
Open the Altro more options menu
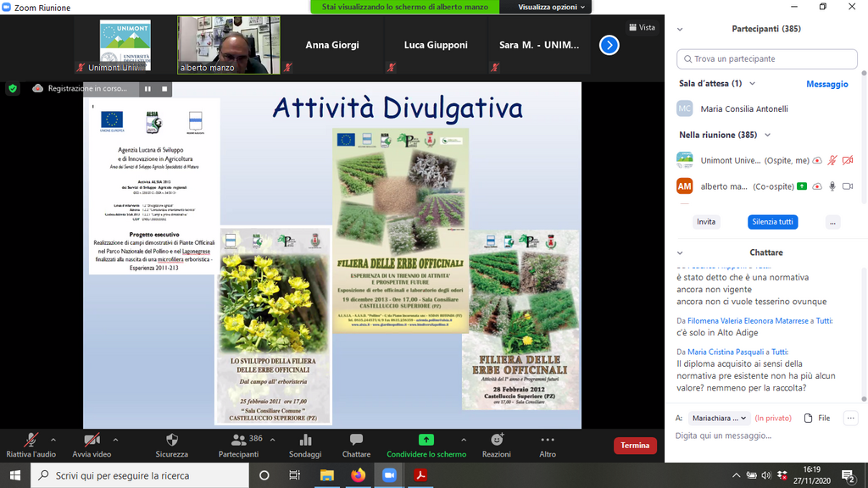click(548, 445)
